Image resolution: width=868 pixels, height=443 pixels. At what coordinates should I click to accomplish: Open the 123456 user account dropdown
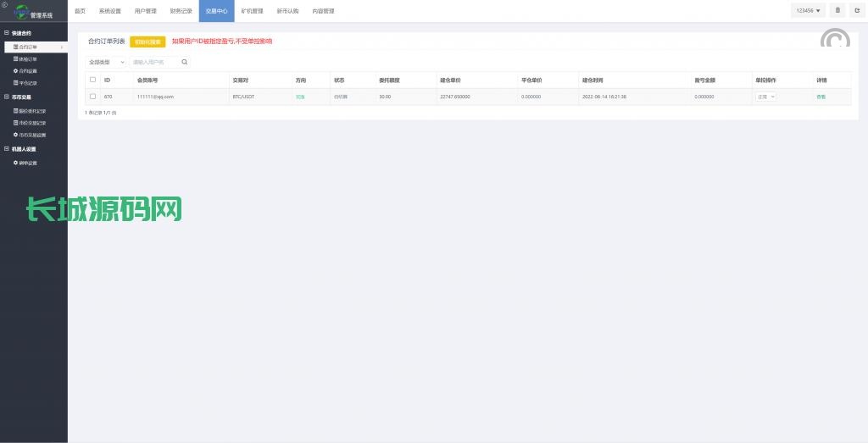(809, 10)
